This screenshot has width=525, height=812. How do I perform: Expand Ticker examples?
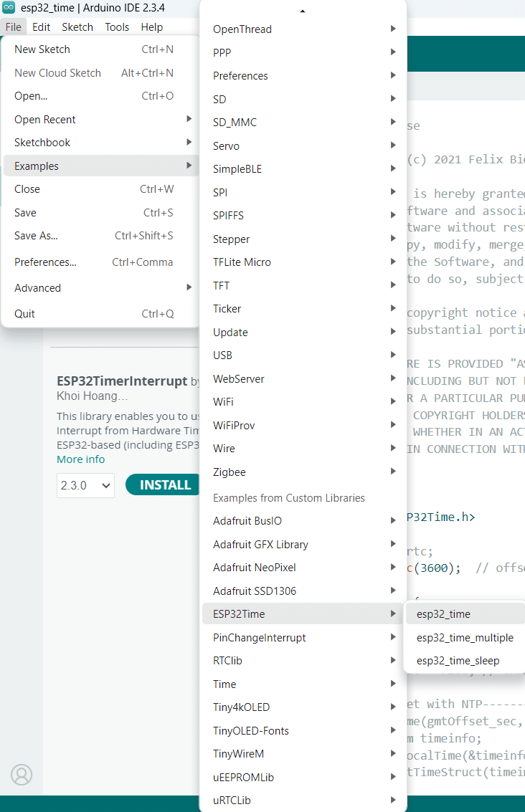coord(303,309)
